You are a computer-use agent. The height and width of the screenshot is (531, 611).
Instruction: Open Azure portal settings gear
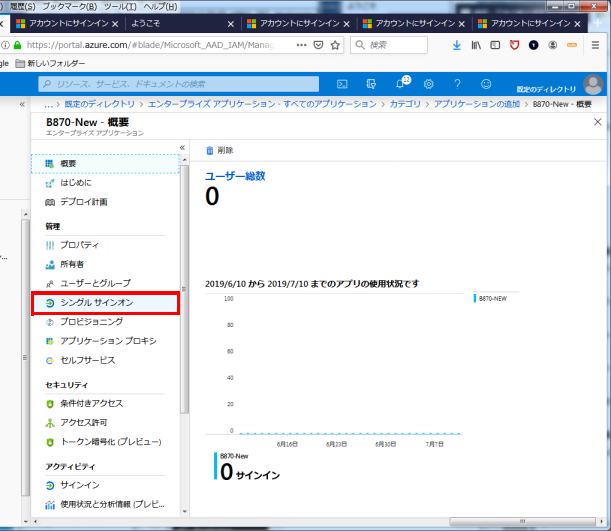(x=429, y=84)
